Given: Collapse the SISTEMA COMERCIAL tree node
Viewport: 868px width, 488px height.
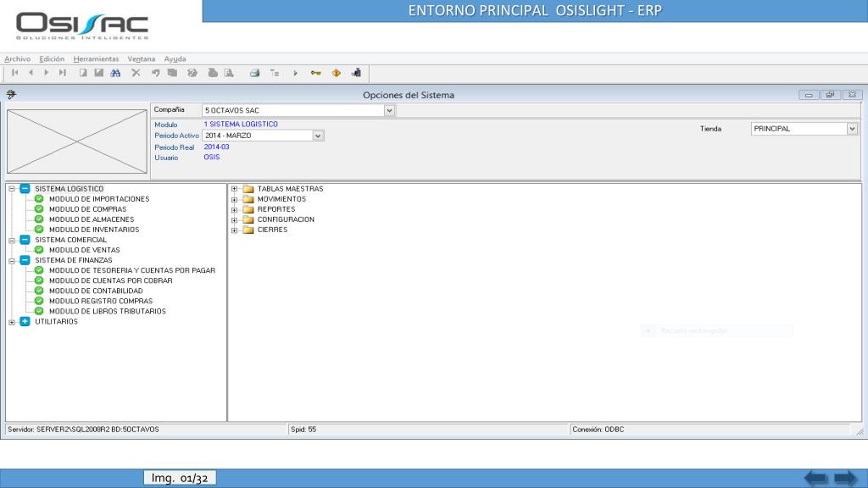Looking at the screenshot, I should tap(12, 241).
